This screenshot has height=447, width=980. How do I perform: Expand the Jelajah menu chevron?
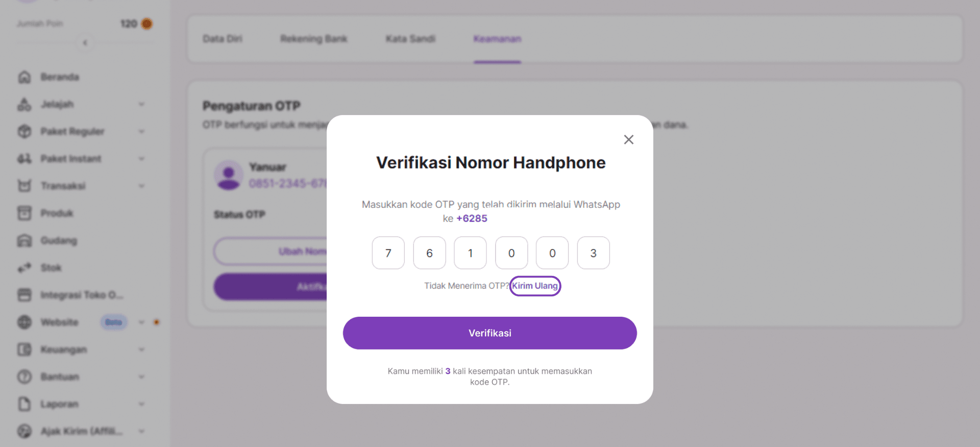click(141, 104)
